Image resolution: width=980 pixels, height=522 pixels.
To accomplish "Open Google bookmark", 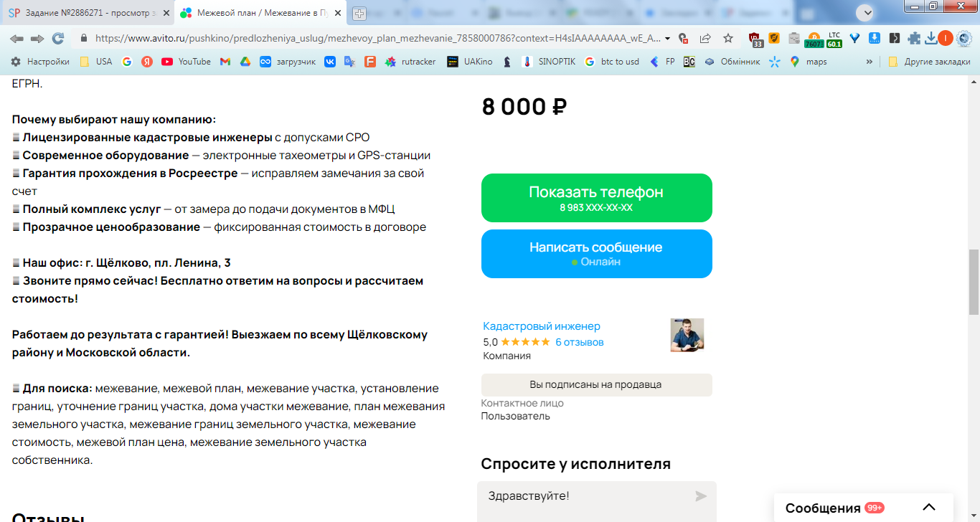I will (127, 62).
